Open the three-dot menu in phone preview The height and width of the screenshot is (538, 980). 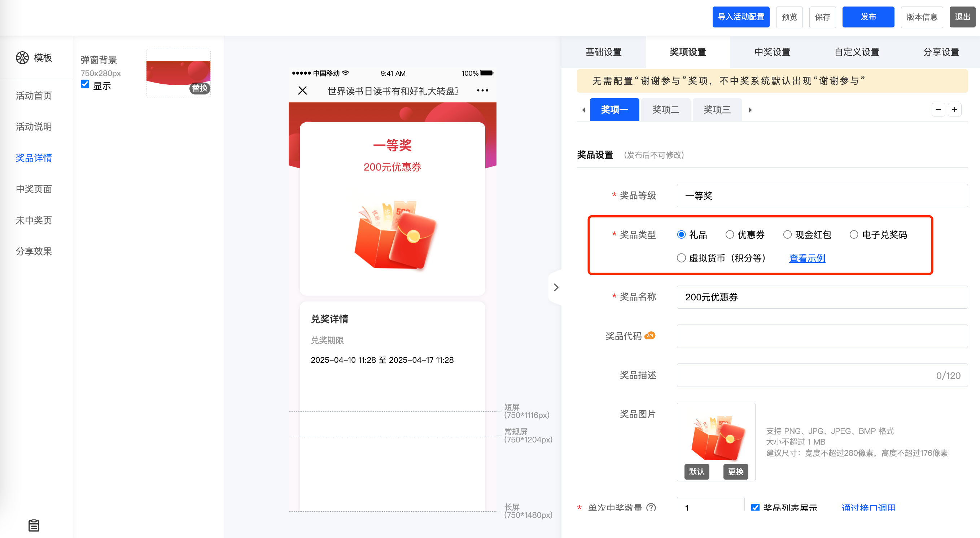pyautogui.click(x=482, y=91)
